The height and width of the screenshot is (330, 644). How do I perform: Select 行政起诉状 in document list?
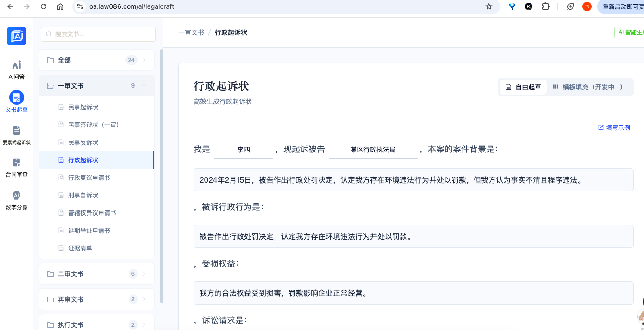(x=97, y=160)
